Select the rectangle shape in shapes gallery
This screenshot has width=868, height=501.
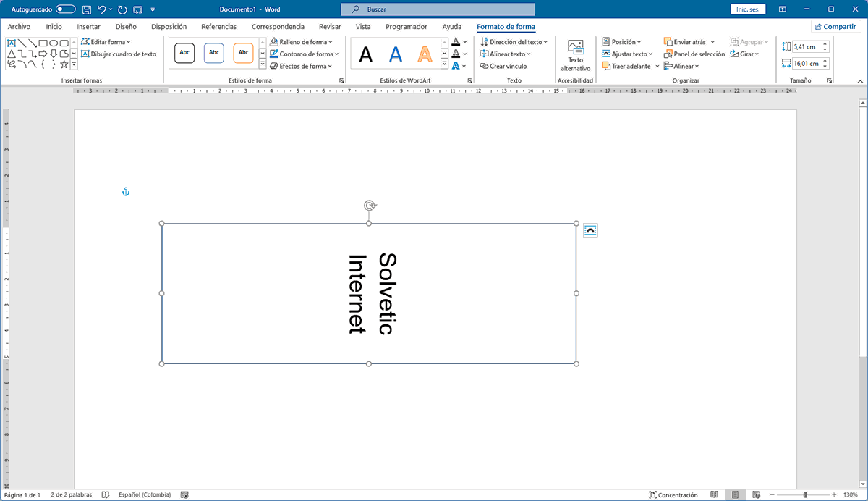click(x=43, y=43)
